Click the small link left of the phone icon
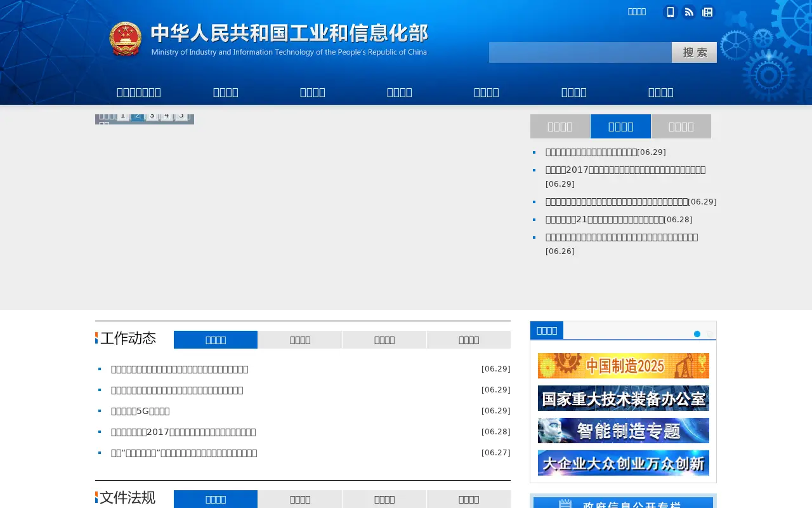Image resolution: width=812 pixels, height=508 pixels. click(637, 11)
